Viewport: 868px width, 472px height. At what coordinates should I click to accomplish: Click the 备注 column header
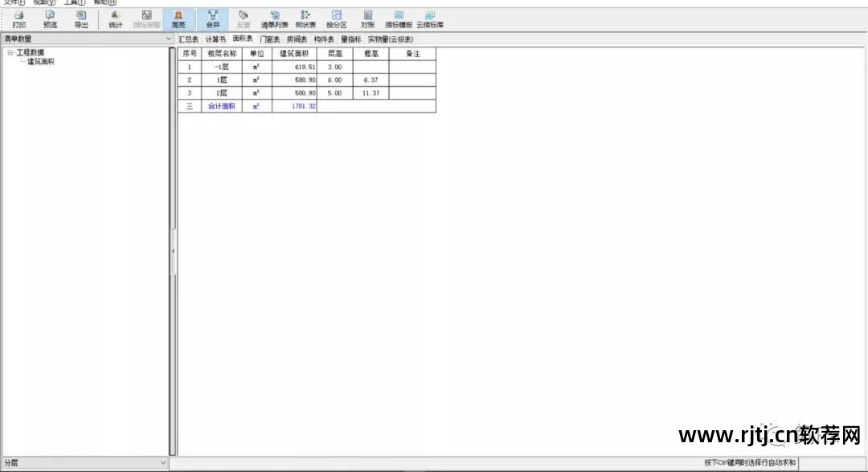click(412, 54)
